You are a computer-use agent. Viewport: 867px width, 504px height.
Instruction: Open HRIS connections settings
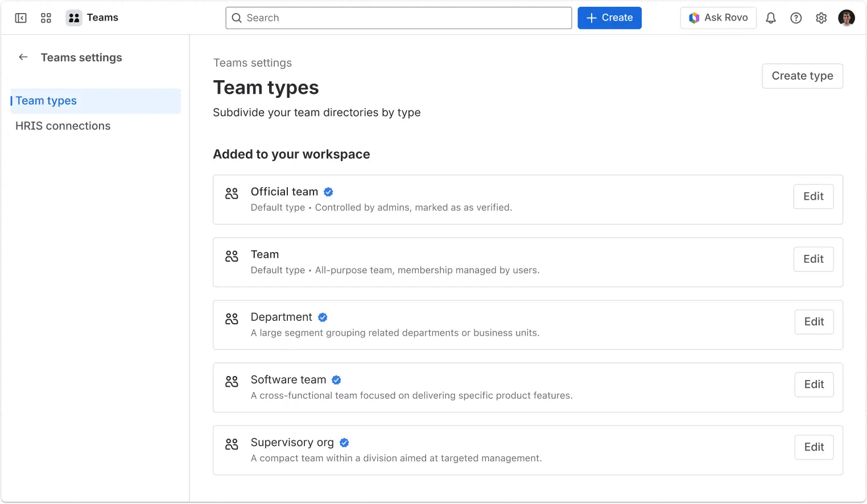[x=63, y=126]
